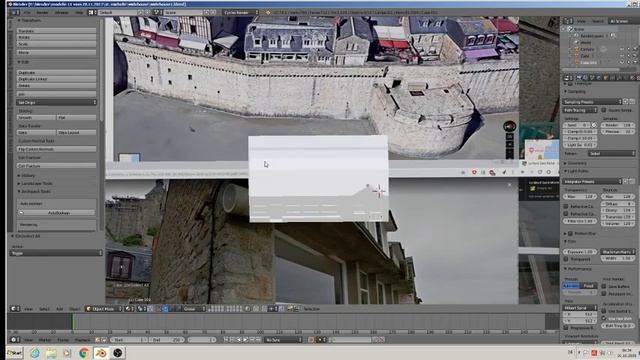This screenshot has width=640, height=360.
Task: Click the Smooth shading button
Action: 36,118
